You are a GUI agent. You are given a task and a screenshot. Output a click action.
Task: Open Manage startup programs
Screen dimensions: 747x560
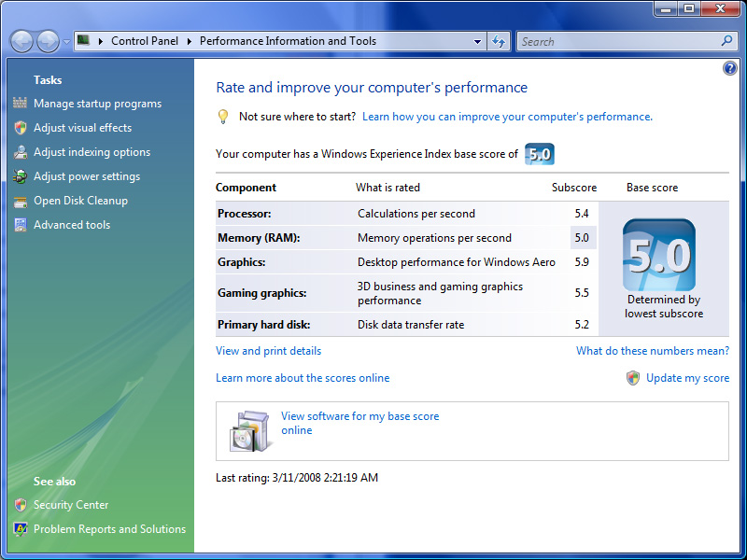tap(98, 104)
